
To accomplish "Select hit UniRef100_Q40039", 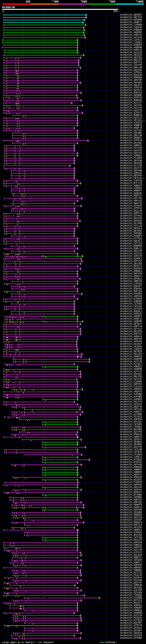I will [131, 447].
